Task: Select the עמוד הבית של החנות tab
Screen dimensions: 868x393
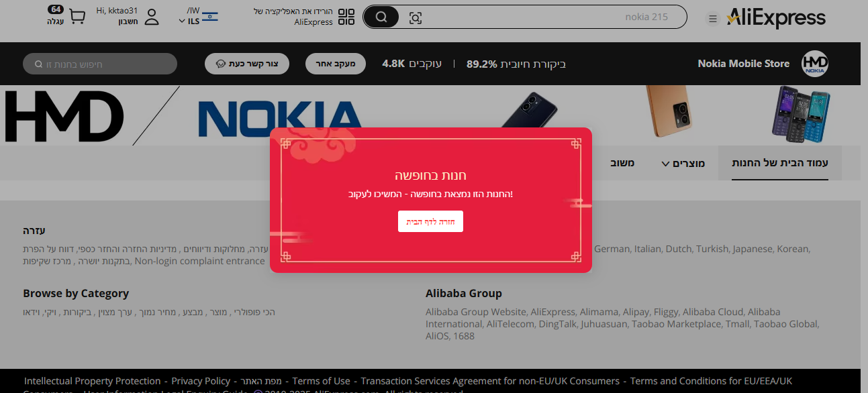Action: [x=779, y=163]
